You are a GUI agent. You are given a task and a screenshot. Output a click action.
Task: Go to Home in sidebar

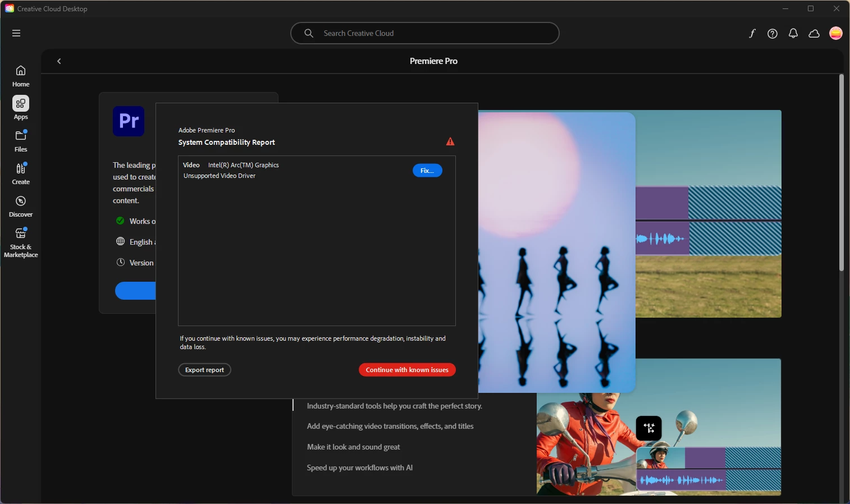pyautogui.click(x=21, y=76)
